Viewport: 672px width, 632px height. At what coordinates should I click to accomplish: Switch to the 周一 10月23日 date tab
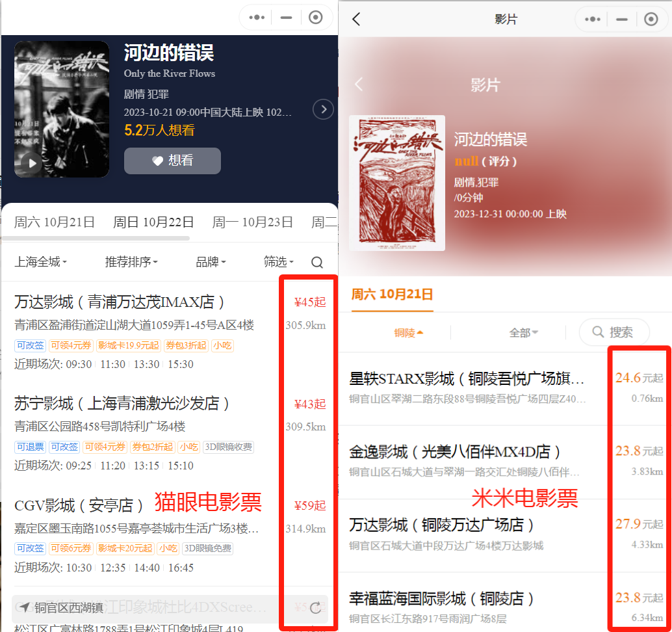pyautogui.click(x=252, y=222)
